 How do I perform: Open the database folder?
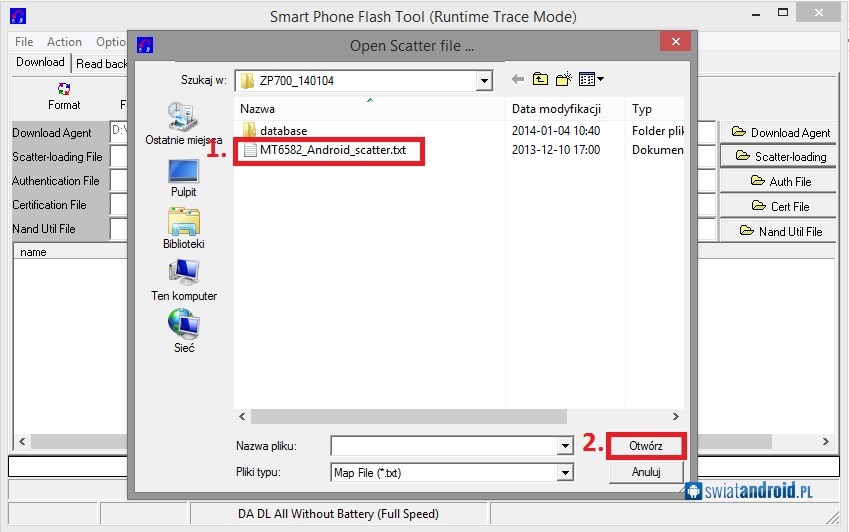(x=283, y=131)
